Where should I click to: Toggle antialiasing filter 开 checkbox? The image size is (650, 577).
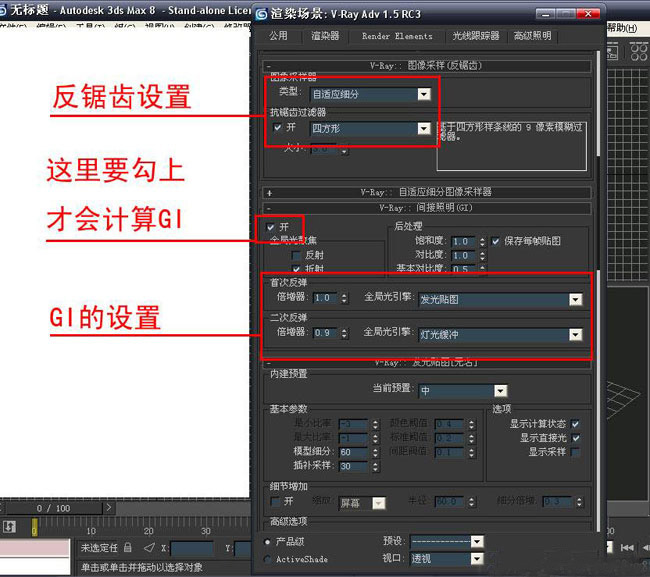tap(278, 127)
